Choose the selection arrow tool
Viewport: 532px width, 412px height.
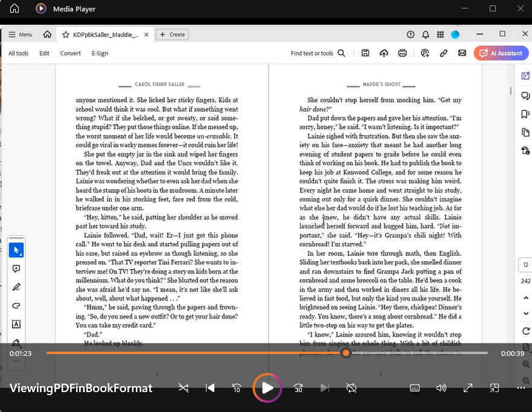(x=16, y=250)
